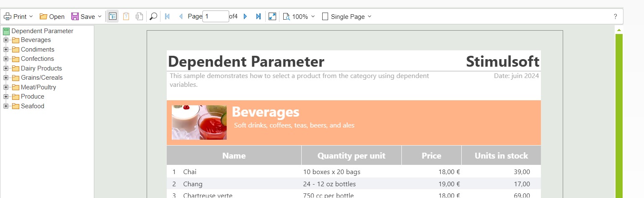Jump to the last page

click(x=259, y=16)
